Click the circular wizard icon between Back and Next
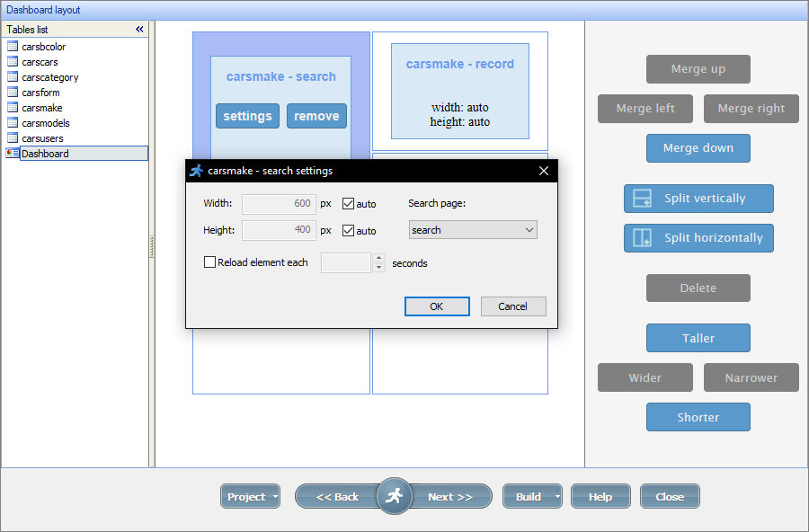The image size is (809, 532). (394, 495)
